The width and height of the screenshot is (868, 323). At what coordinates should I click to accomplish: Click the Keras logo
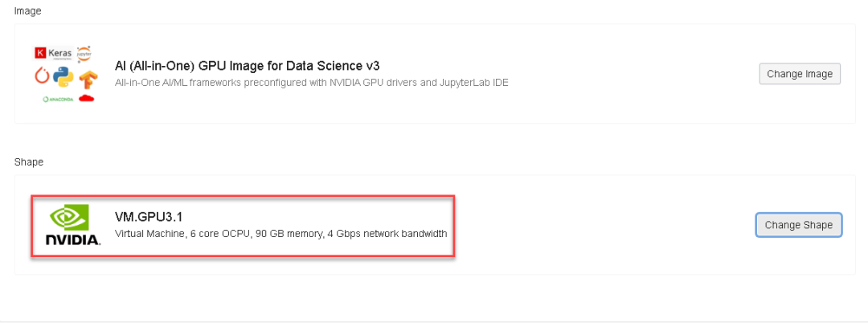click(53, 54)
